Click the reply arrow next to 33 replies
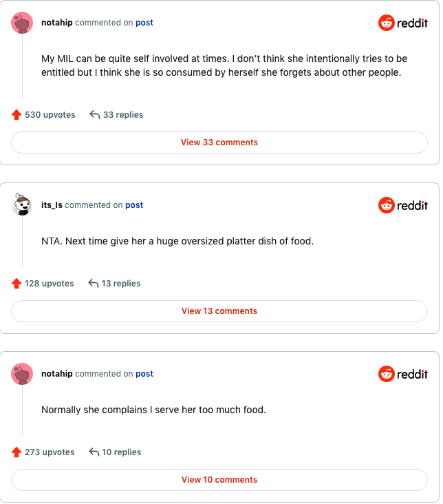 (95, 115)
